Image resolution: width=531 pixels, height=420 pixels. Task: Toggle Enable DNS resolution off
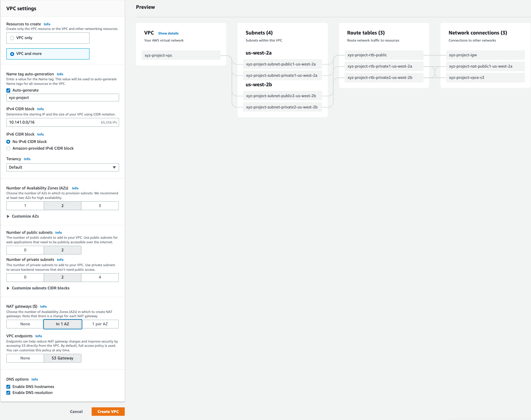[8, 393]
